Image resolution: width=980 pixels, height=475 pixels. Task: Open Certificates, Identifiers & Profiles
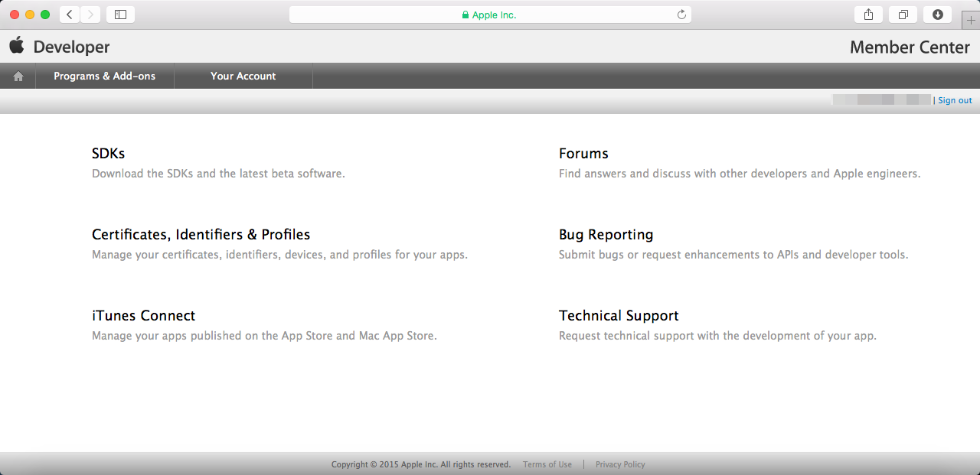pyautogui.click(x=201, y=234)
